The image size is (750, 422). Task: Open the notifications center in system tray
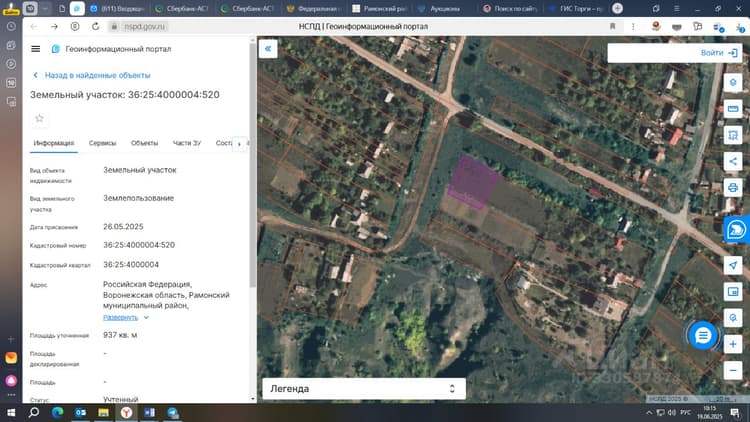click(735, 412)
